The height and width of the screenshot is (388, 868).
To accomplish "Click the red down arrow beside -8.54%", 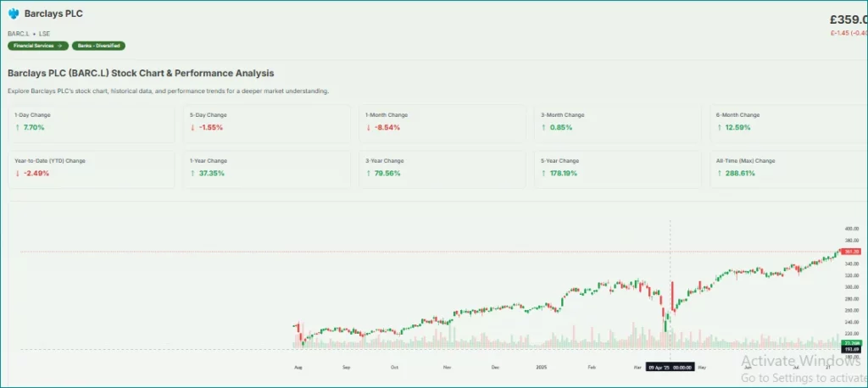I will [x=368, y=127].
